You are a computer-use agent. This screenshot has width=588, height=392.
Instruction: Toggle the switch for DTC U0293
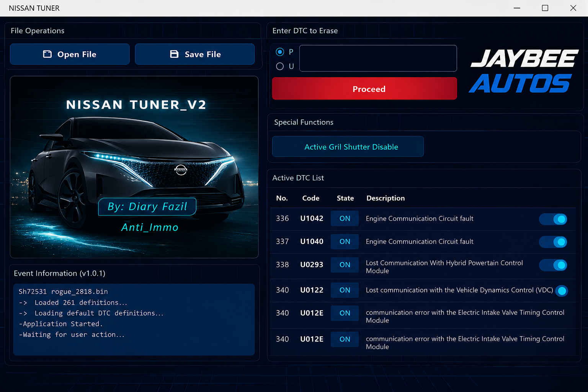(553, 265)
